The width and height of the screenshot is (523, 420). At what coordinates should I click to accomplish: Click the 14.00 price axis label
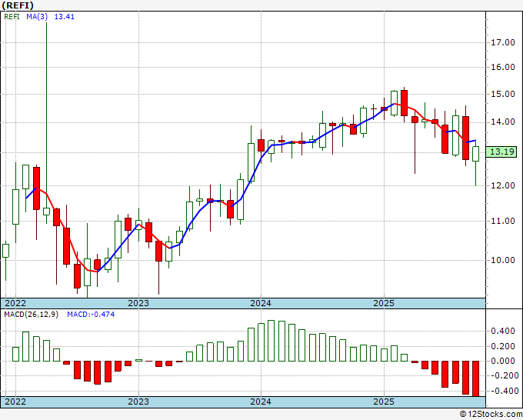503,122
